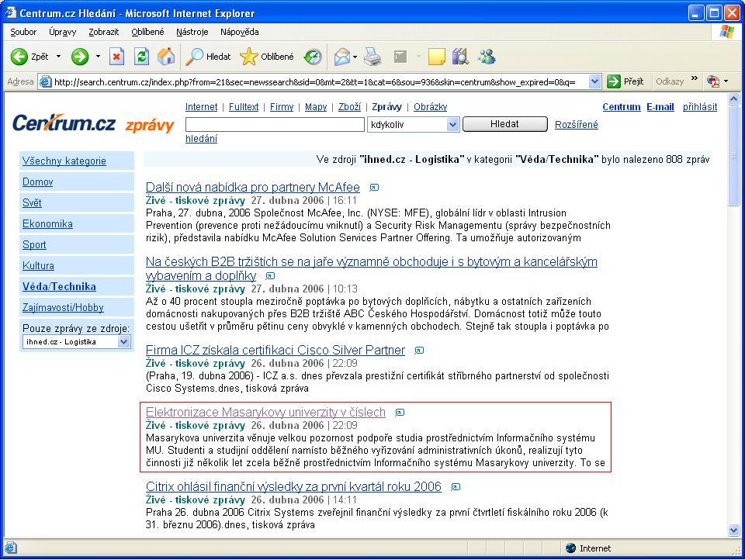Open the Oblíbené menu in the menu bar
This screenshot has height=560, width=745.
tap(147, 32)
